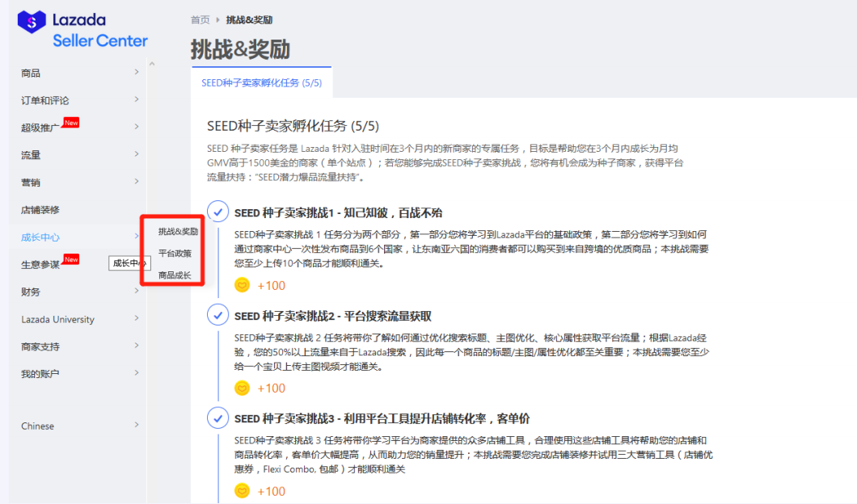This screenshot has width=857, height=504.
Task: Expand the 商家支持 menu chevron
Action: [137, 346]
